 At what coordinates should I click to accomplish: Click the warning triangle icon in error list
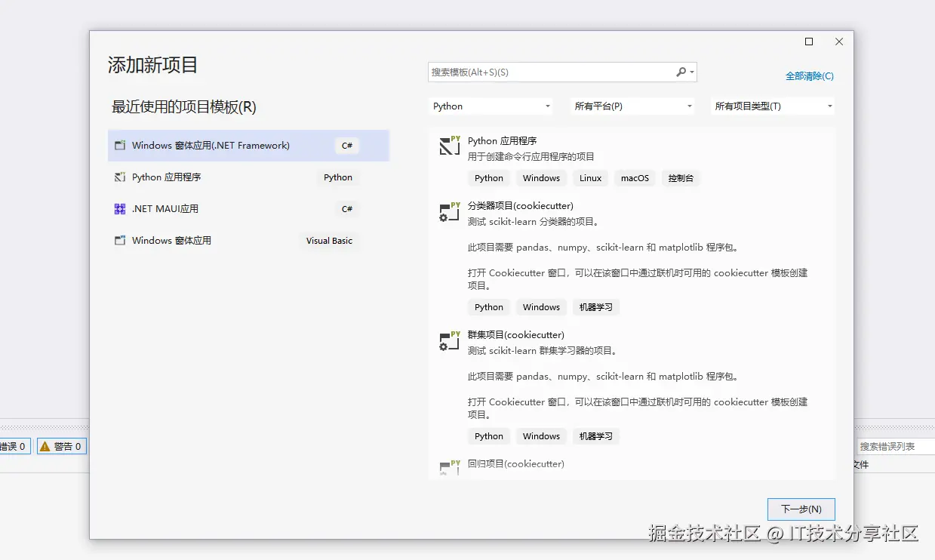pos(45,447)
